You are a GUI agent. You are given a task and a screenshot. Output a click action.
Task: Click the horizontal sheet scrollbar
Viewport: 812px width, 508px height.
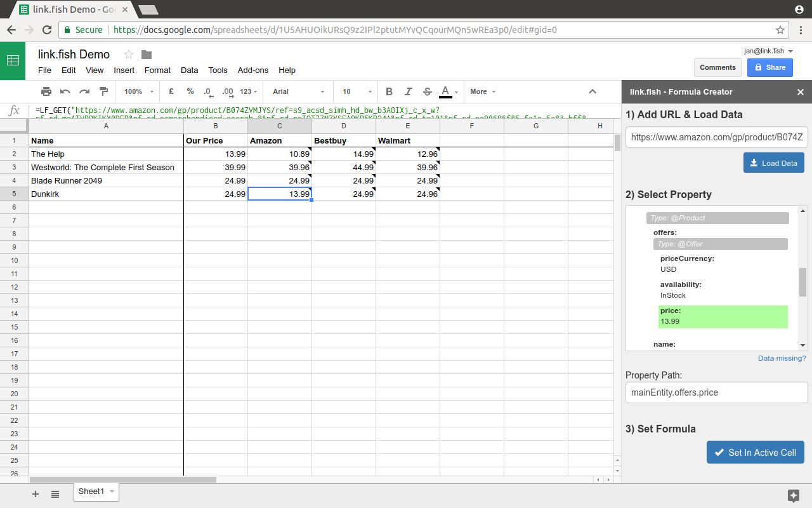[x=123, y=479]
